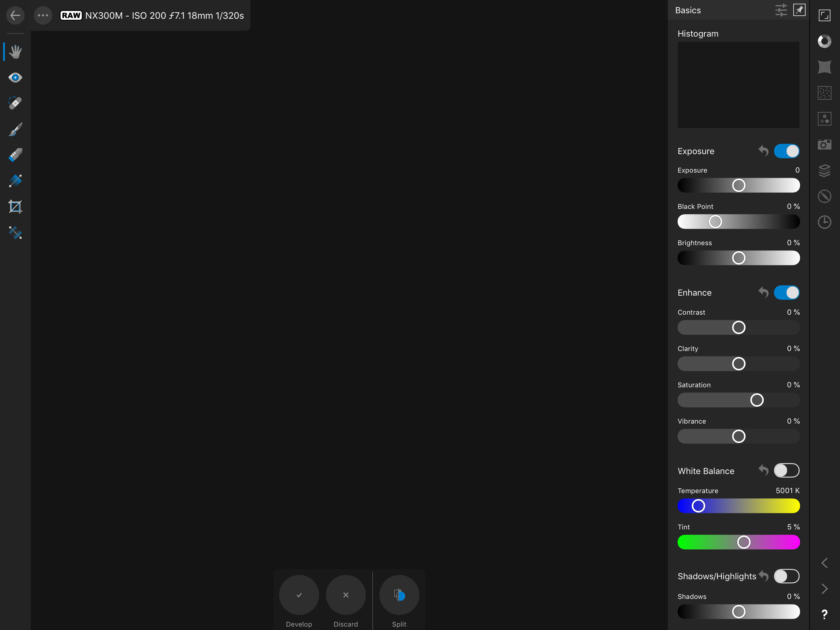Select the Blemish Removal tool
Viewport: 840px width, 630px height.
15,103
